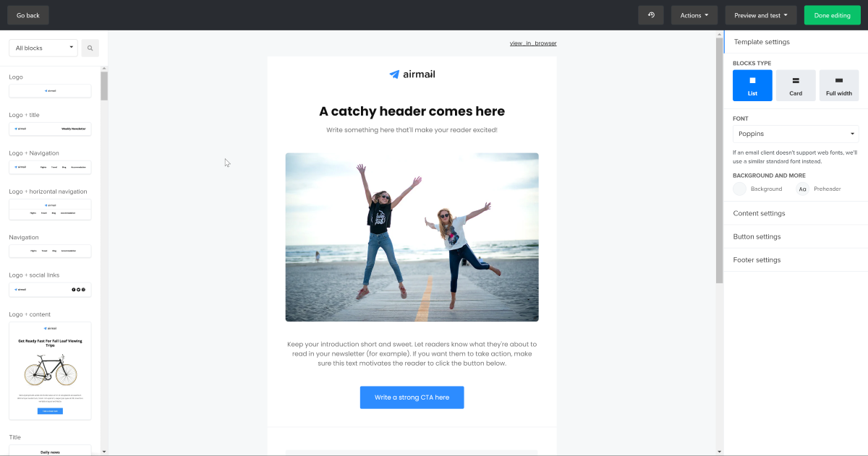Viewport: 868px width, 456px height.
Task: Select the Logo + content block thumbnail
Action: click(50, 371)
